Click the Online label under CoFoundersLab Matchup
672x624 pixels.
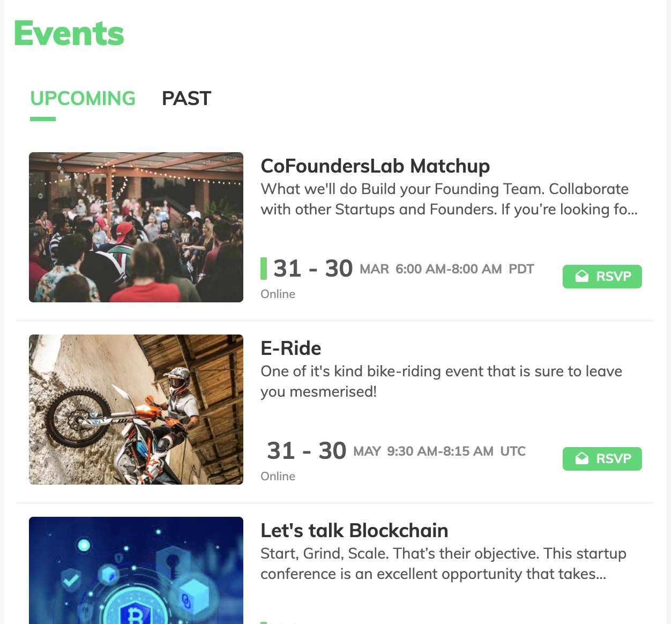tap(278, 294)
